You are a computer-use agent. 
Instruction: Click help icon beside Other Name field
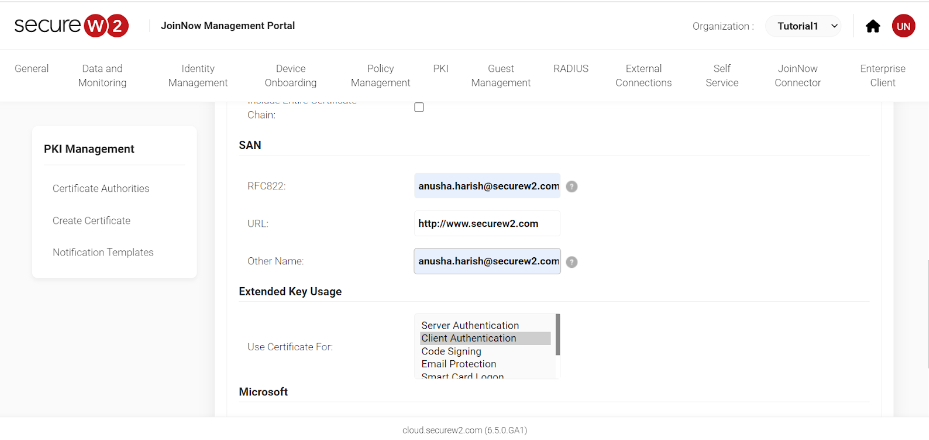click(571, 262)
